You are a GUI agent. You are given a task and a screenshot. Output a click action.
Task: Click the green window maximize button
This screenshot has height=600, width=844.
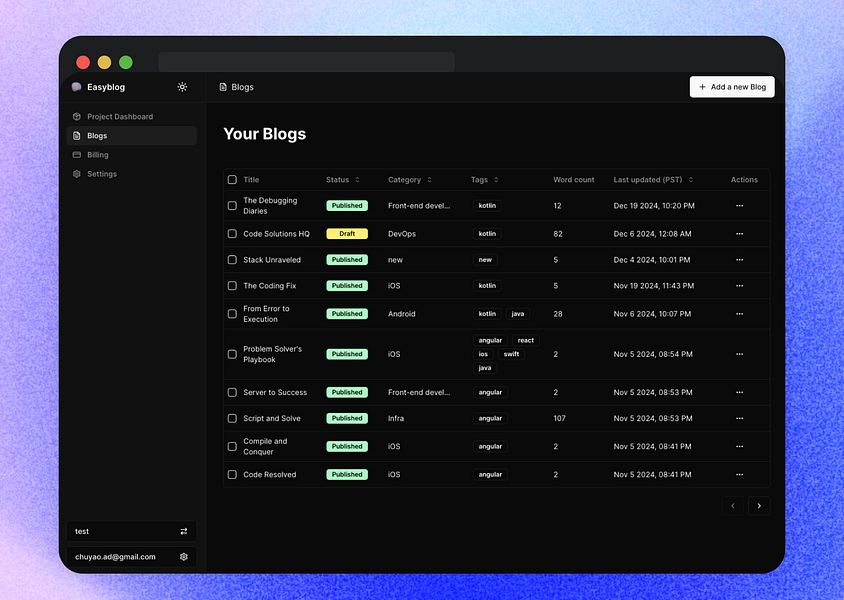point(126,62)
